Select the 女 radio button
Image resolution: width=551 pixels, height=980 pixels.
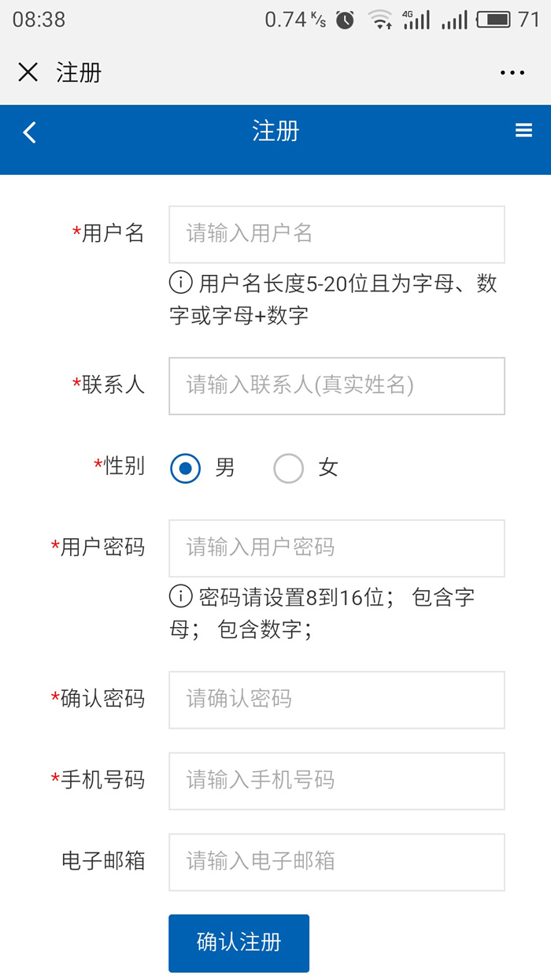tap(288, 468)
